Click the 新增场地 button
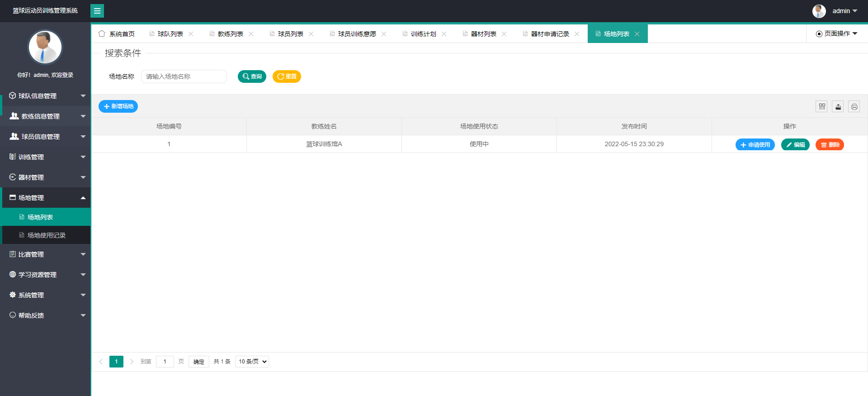Image resolution: width=868 pixels, height=396 pixels. (118, 106)
